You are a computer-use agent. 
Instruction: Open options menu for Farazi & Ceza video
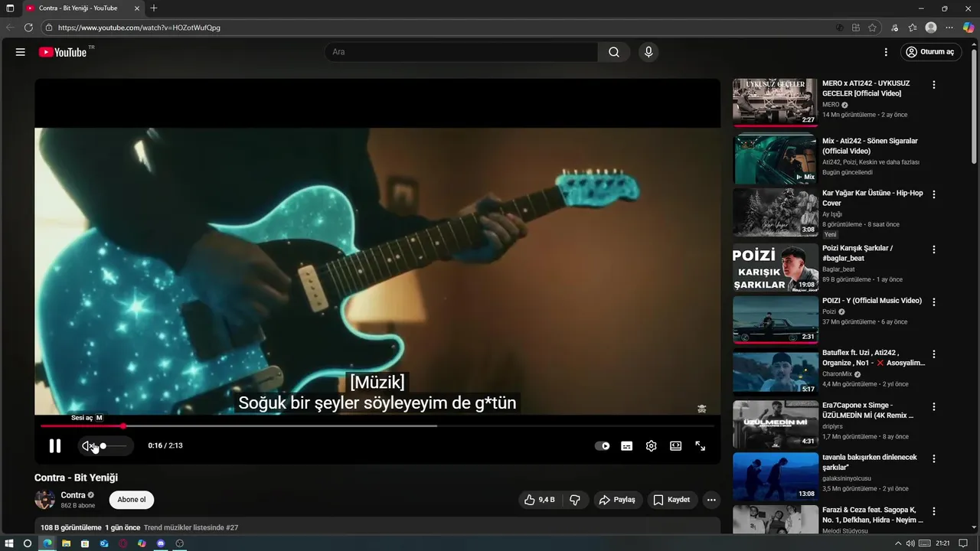[933, 510]
